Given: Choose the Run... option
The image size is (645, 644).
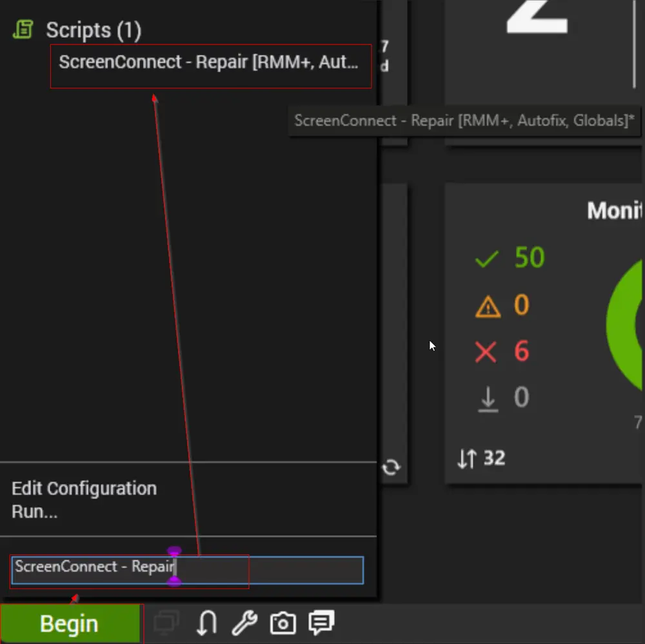Looking at the screenshot, I should [x=35, y=512].
